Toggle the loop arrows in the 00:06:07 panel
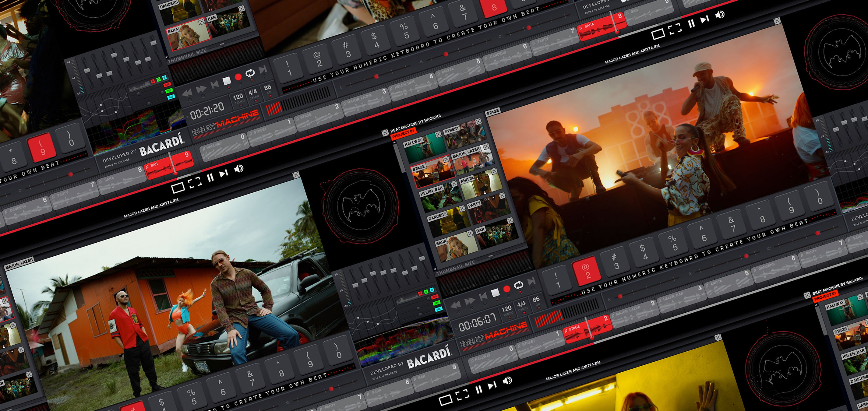The height and width of the screenshot is (411, 868). tap(519, 285)
